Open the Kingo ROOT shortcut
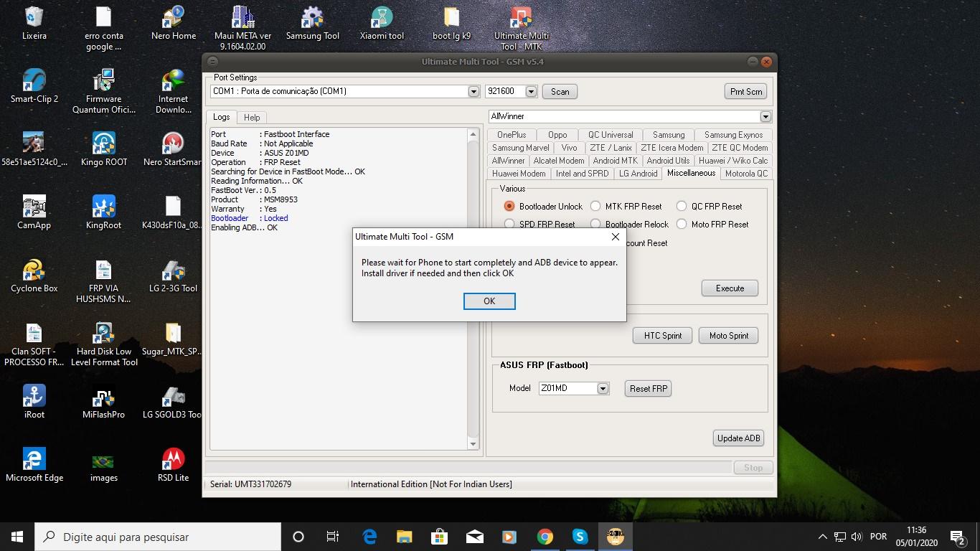This screenshot has height=551, width=980. click(x=103, y=149)
